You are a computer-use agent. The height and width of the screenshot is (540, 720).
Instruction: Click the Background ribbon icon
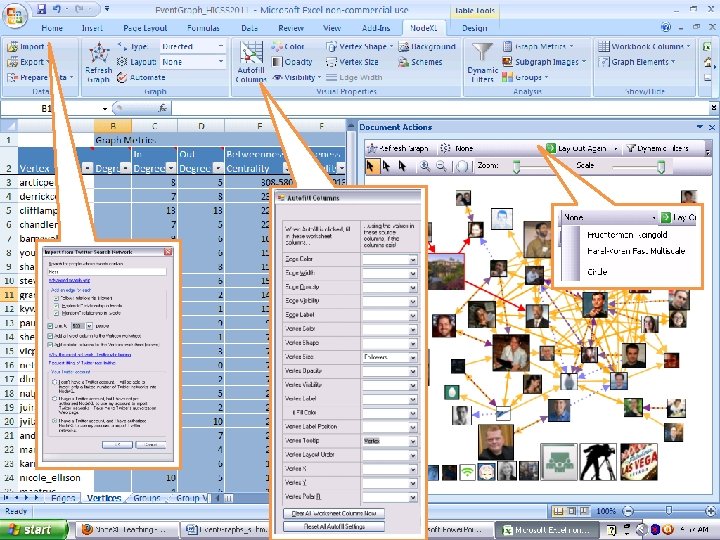tap(404, 46)
